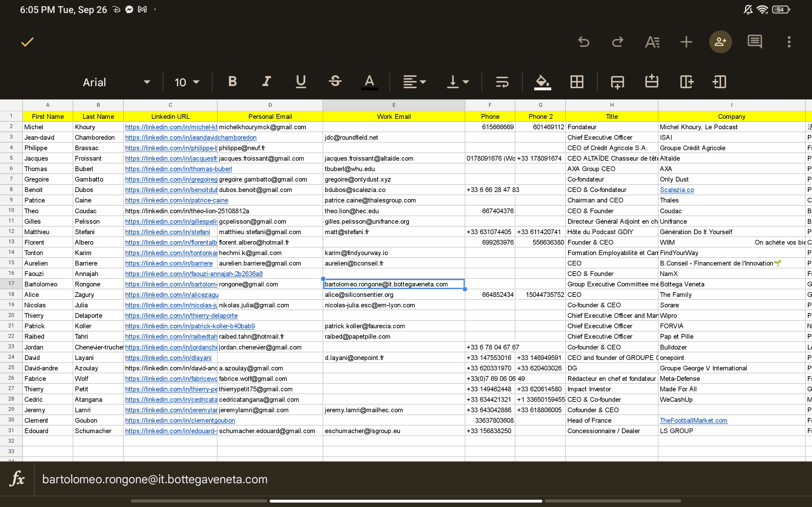Open the TheFootballMarket.com link

(x=693, y=420)
